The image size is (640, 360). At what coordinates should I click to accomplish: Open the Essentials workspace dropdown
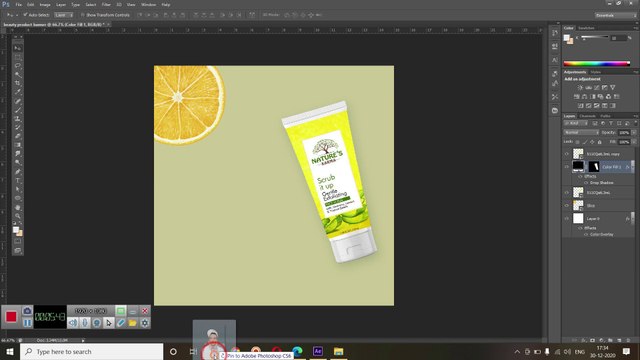tap(616, 15)
